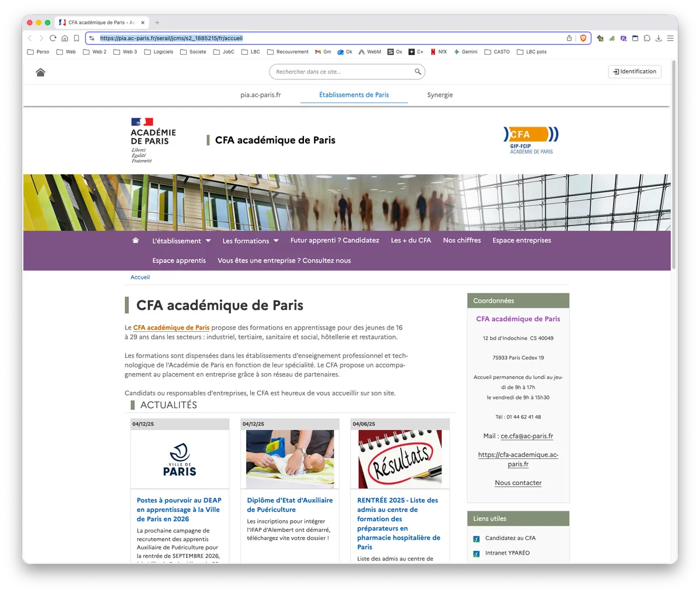Screen dimensions: 700x593
Task: Open the browser hamburger menu
Action: pos(670,38)
